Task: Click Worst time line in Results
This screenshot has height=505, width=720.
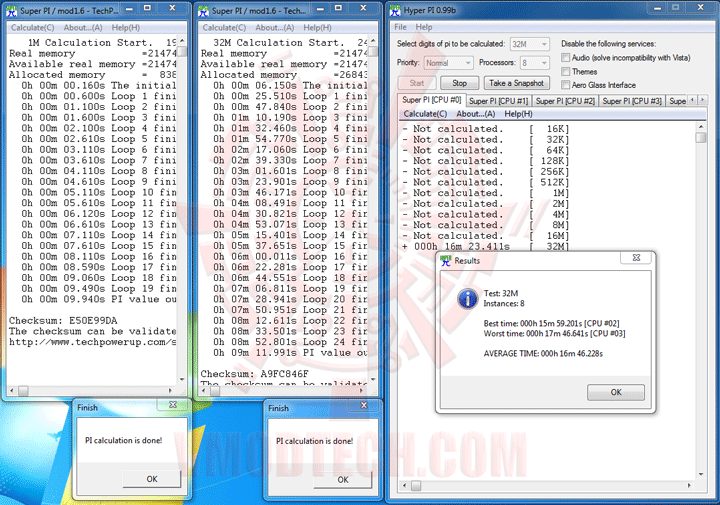Action: point(554,333)
